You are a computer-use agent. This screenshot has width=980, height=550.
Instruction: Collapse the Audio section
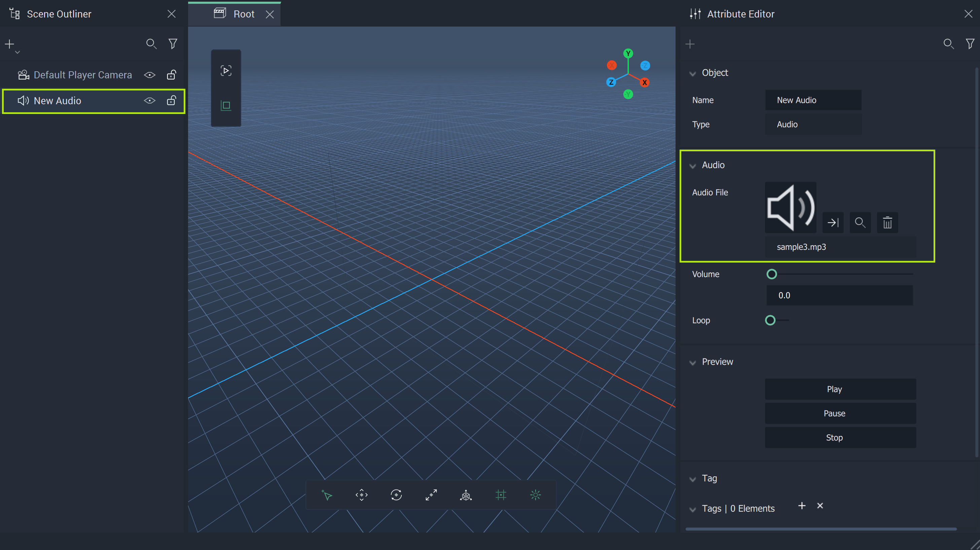click(x=692, y=166)
